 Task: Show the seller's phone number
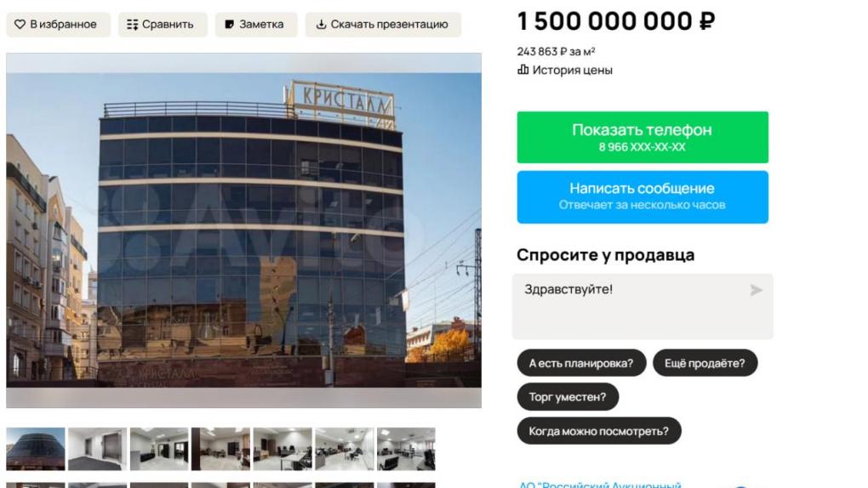(642, 137)
